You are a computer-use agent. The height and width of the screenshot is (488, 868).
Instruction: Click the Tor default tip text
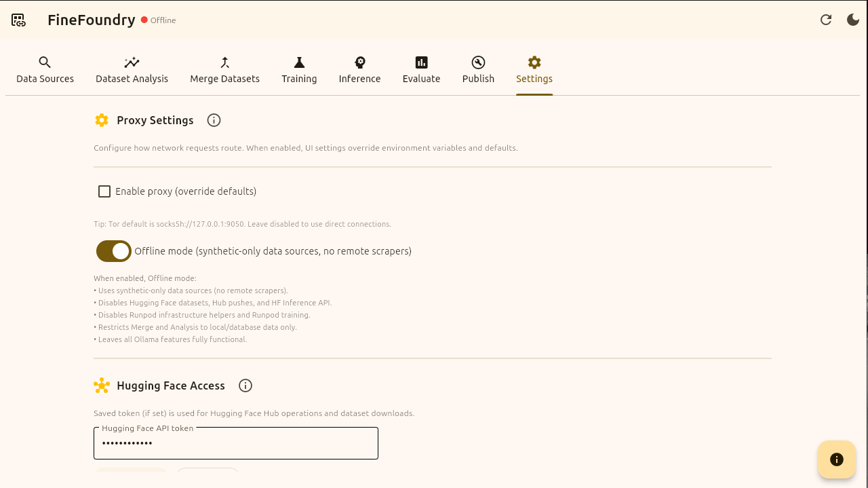[x=242, y=224]
